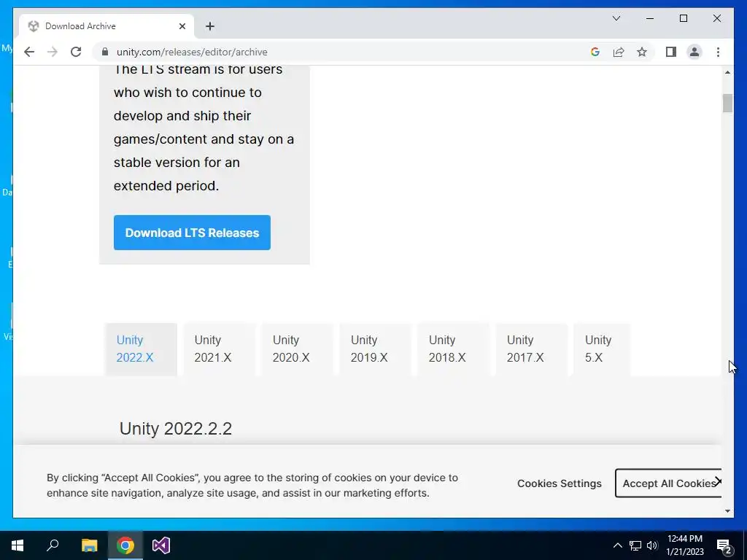
Task: Open the volume control tray icon
Action: [x=652, y=545]
